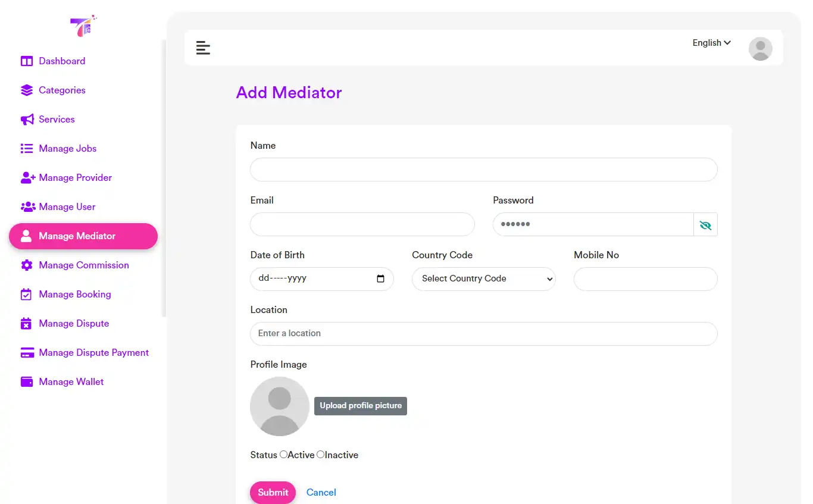Toggle password visibility with the eye icon

706,225
